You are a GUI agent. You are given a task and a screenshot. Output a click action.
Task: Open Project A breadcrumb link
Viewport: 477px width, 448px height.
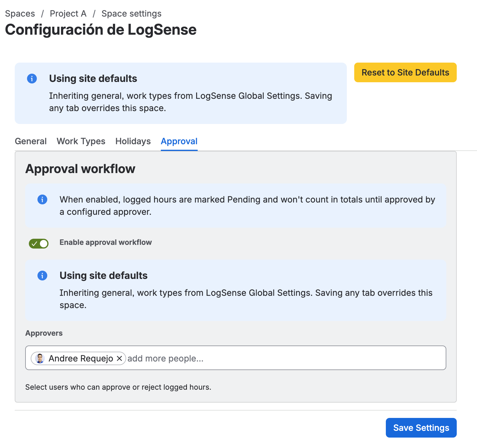[x=68, y=14]
